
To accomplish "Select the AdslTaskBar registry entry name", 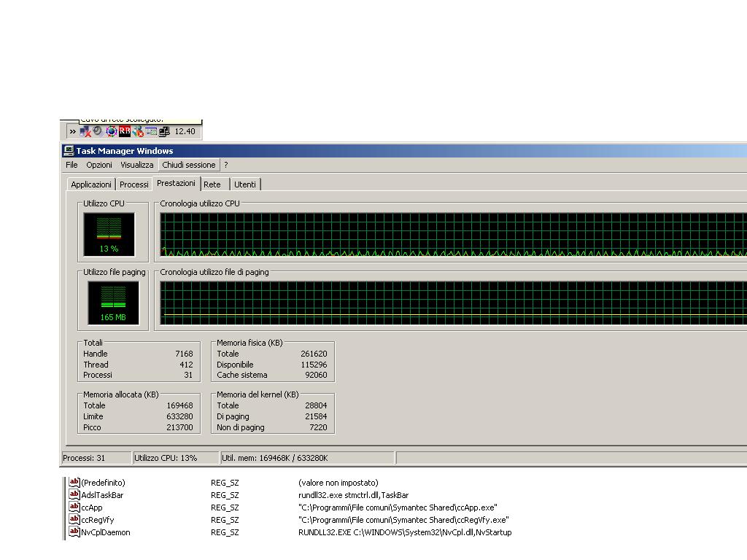I will (x=102, y=495).
